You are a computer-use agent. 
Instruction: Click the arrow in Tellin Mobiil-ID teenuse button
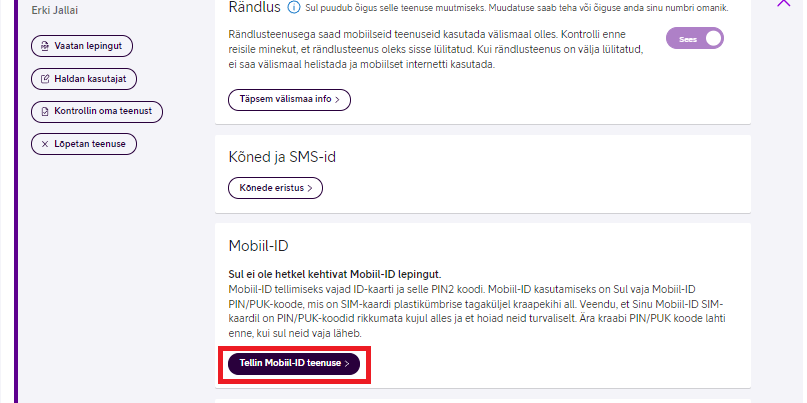(x=347, y=364)
